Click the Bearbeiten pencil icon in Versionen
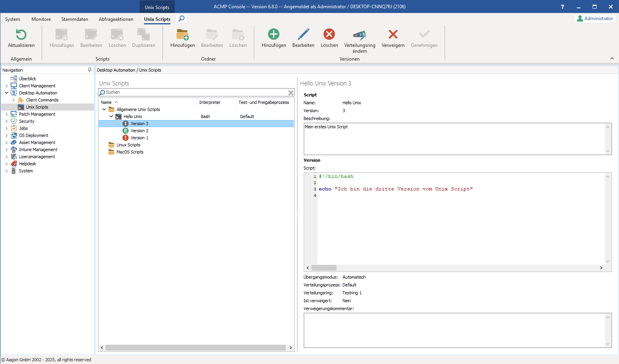619x364 pixels. coord(303,35)
